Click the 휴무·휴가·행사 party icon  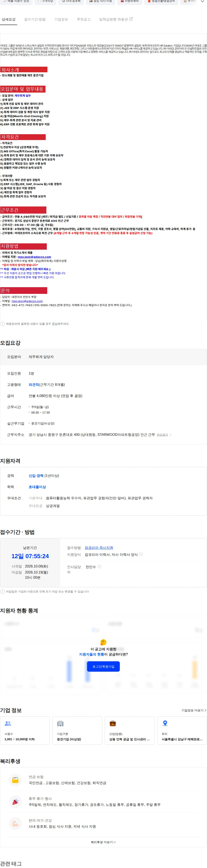click(16, 802)
